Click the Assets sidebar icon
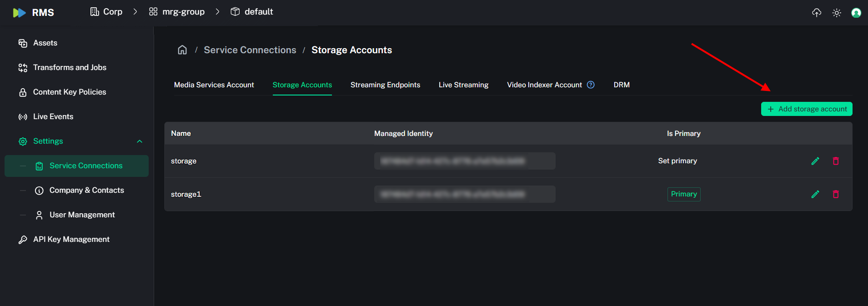868x306 pixels. pyautogui.click(x=23, y=43)
